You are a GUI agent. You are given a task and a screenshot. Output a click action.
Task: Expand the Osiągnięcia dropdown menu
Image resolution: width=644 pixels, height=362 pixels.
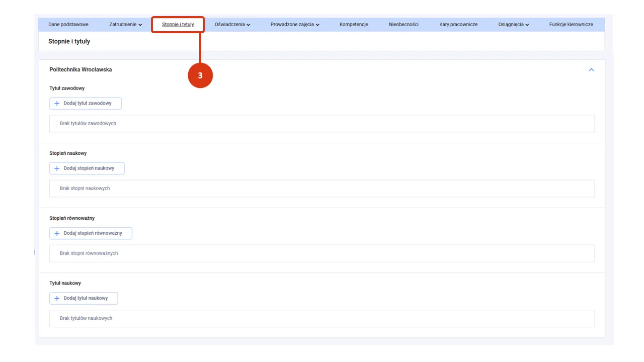(513, 25)
